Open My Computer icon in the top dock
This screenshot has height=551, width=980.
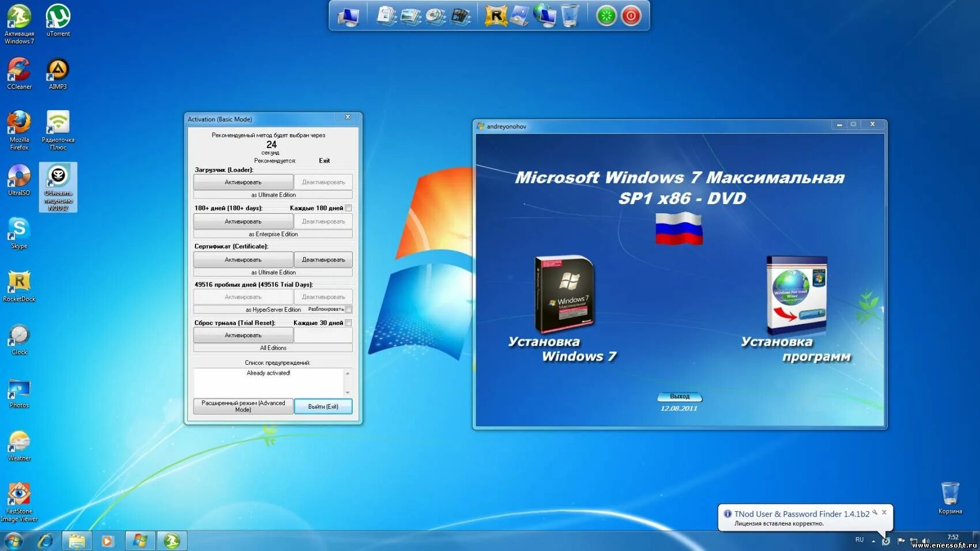[x=349, y=16]
